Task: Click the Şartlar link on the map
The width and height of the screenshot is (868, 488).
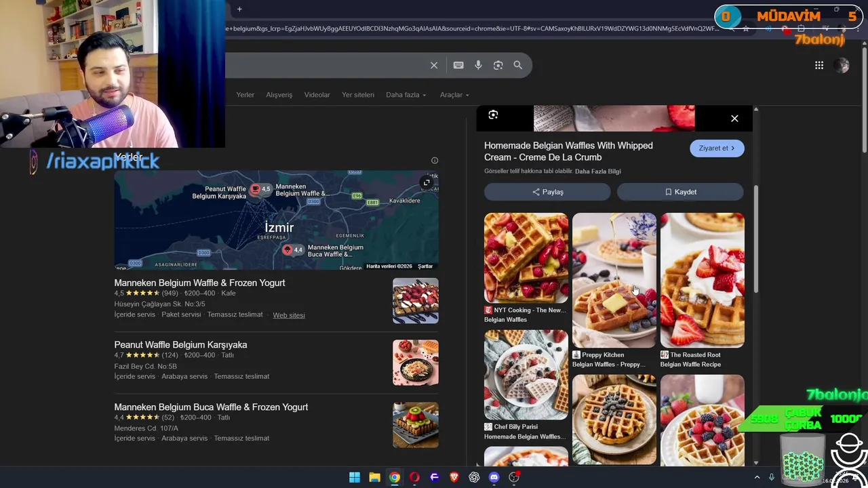Action: point(425,266)
